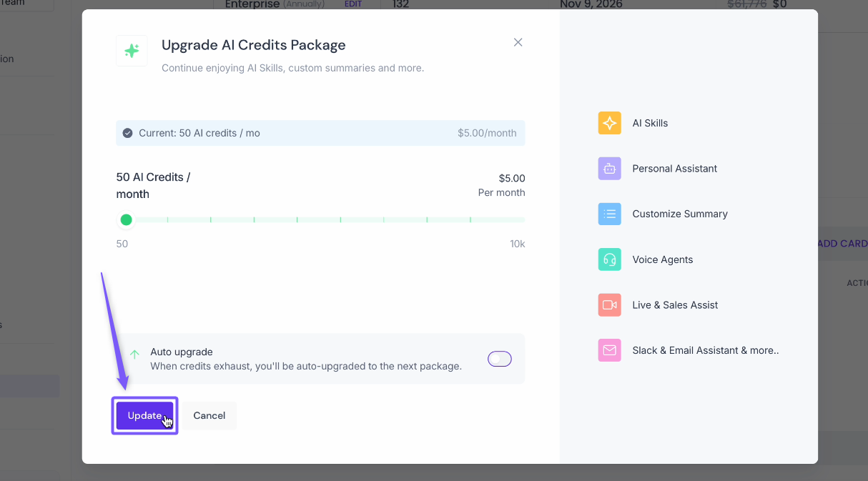This screenshot has height=481, width=868.
Task: Click the green Auto upgrade arrow icon
Action: point(134,354)
